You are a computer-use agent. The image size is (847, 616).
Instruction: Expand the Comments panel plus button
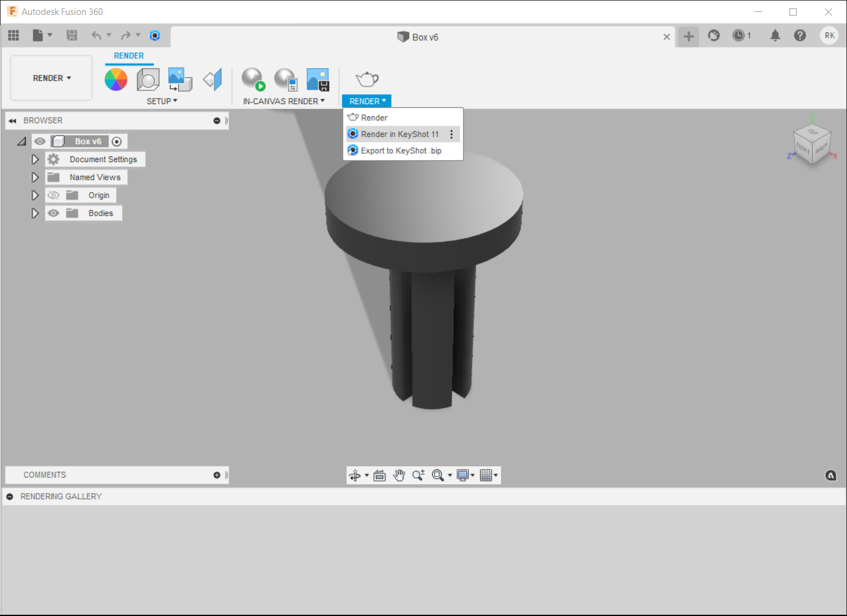[x=217, y=475]
